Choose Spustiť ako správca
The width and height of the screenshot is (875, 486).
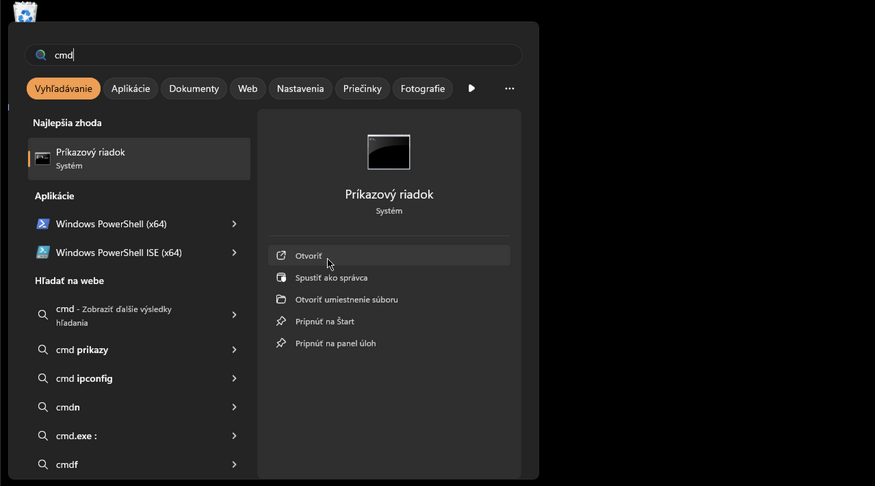click(x=389, y=278)
